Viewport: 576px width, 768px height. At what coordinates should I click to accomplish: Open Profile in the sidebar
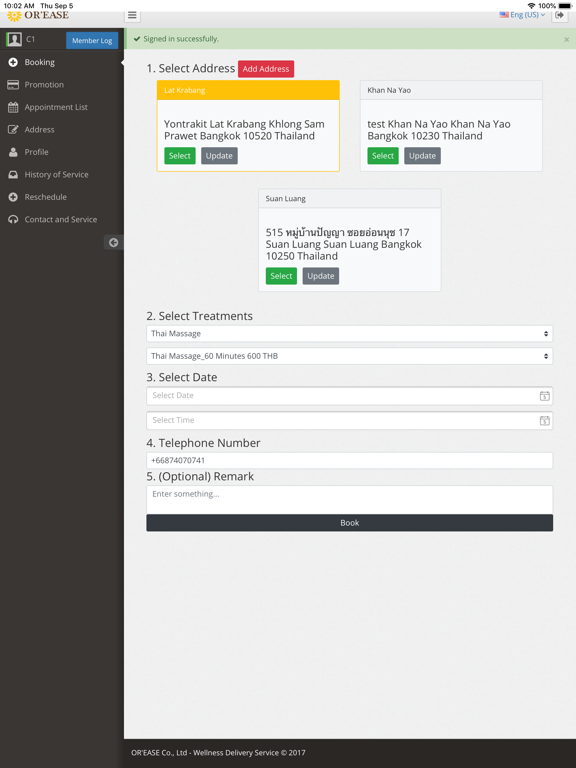coord(62,152)
